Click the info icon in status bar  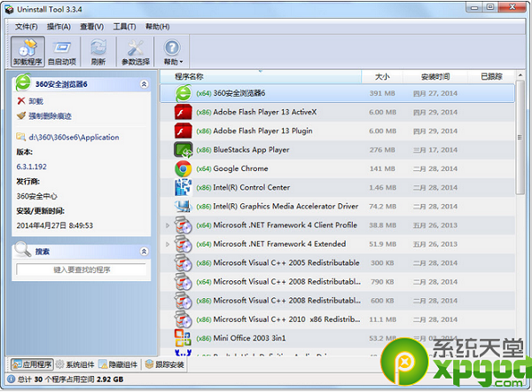click(x=11, y=379)
